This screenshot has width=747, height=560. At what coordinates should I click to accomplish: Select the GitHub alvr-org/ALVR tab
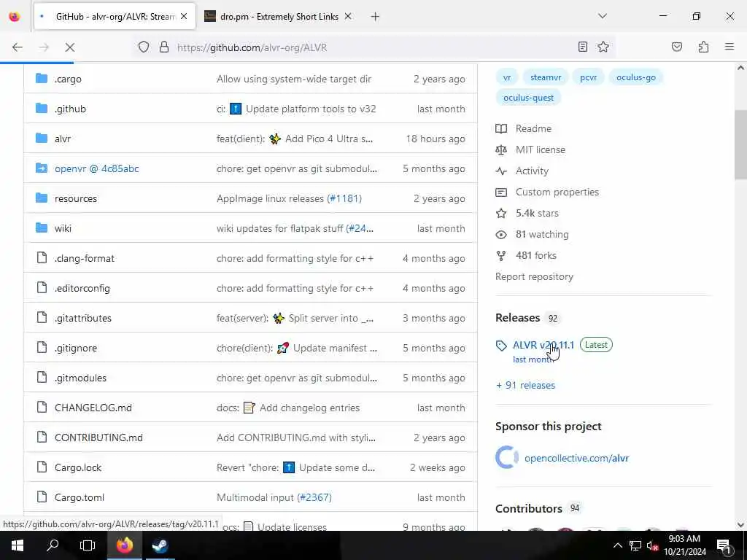click(x=115, y=17)
